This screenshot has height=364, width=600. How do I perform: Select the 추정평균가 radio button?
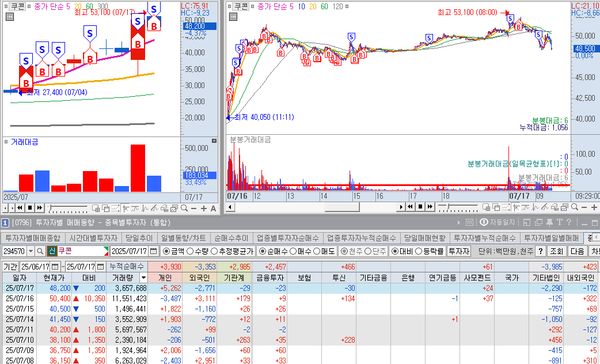214,252
